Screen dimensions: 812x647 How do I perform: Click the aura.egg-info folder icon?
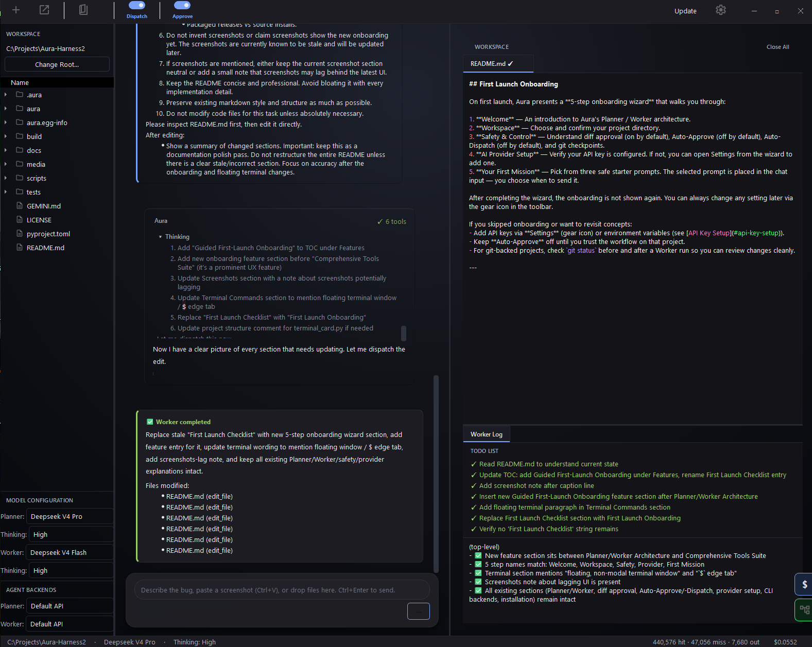pyautogui.click(x=20, y=123)
